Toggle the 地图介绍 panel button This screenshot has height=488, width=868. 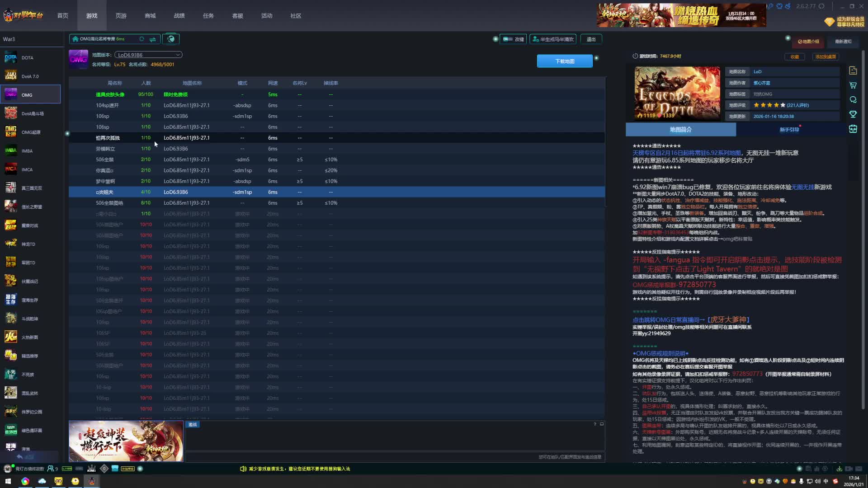tap(808, 42)
